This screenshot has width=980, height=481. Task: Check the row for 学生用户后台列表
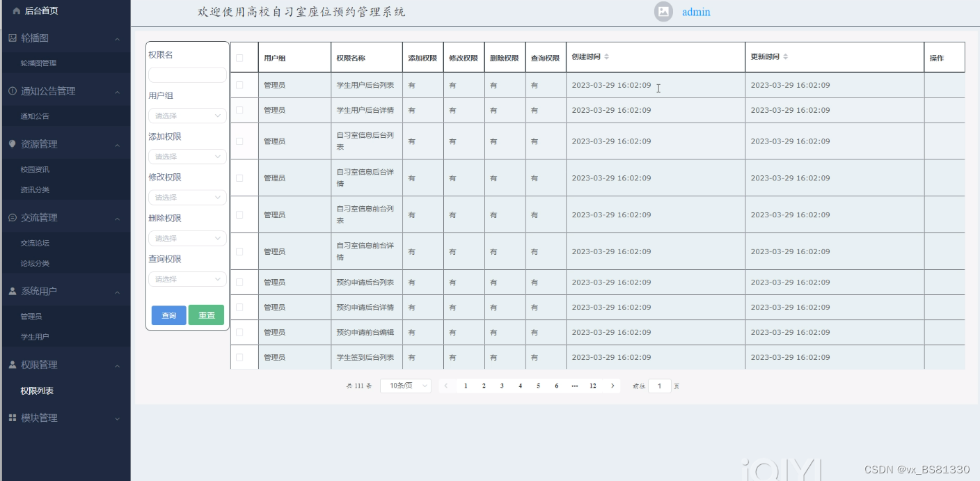[x=239, y=85]
